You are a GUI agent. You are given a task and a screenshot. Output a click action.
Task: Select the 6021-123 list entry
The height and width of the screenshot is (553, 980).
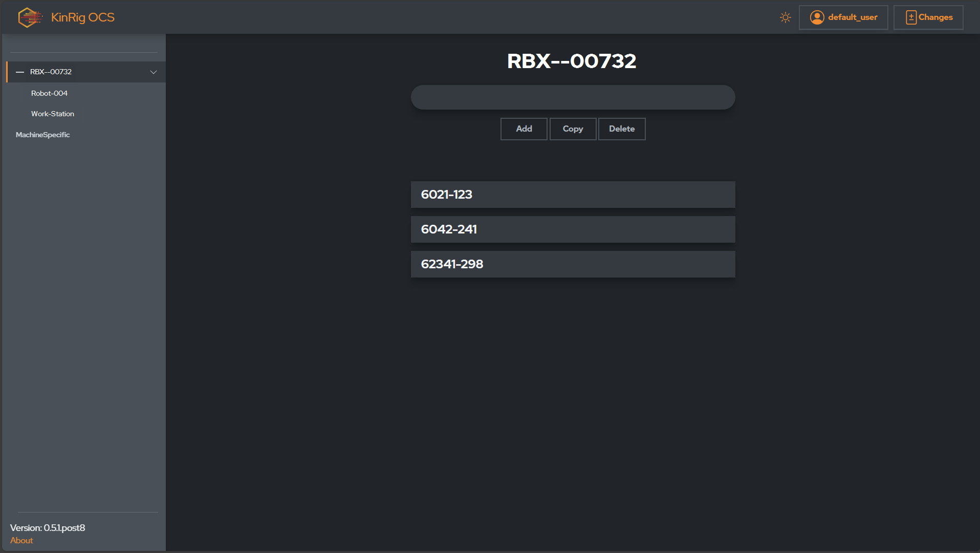pyautogui.click(x=573, y=195)
